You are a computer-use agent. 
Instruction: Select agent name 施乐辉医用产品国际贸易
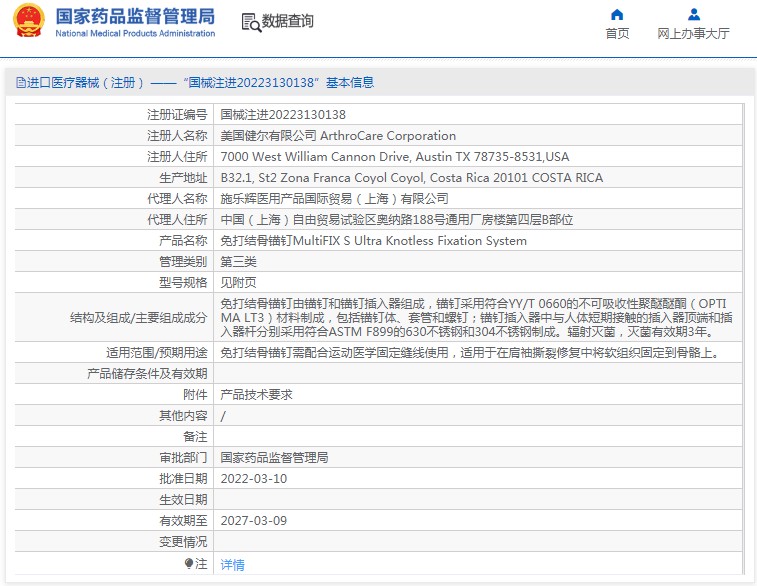tap(335, 198)
